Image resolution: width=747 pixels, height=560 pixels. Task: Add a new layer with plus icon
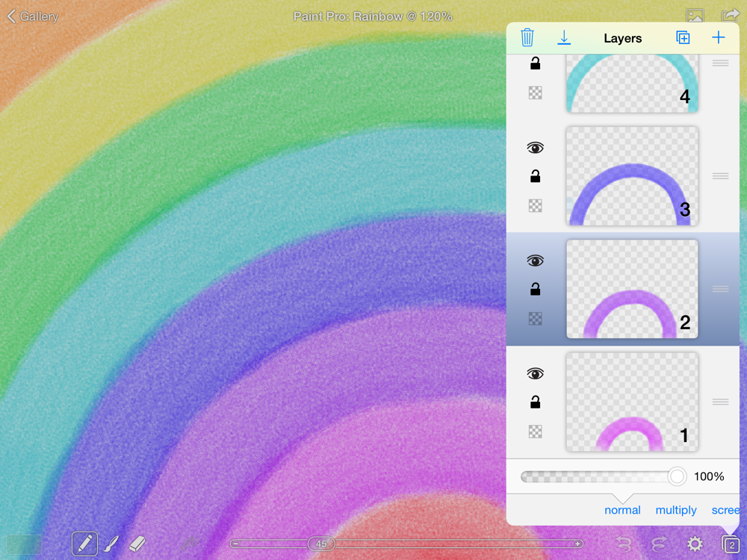(x=719, y=37)
